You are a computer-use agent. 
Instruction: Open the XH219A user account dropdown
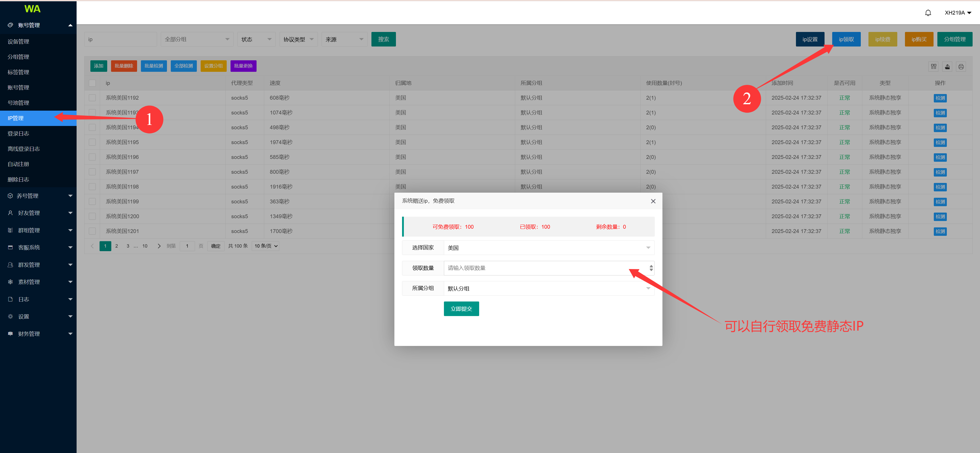(x=958, y=13)
